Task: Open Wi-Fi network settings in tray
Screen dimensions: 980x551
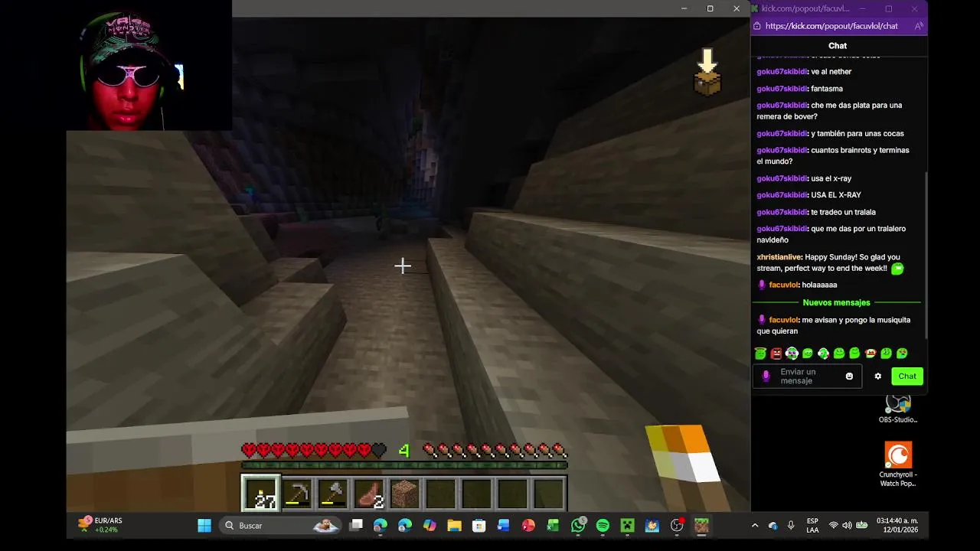Action: pos(833,526)
